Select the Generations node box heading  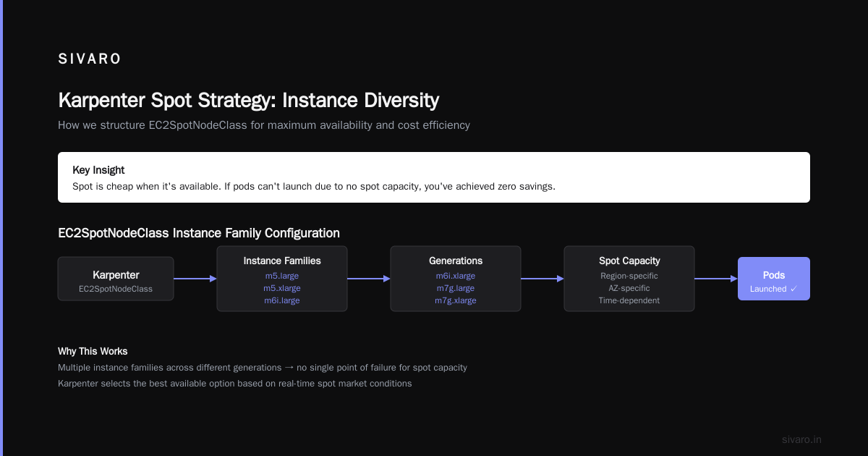[x=456, y=261]
